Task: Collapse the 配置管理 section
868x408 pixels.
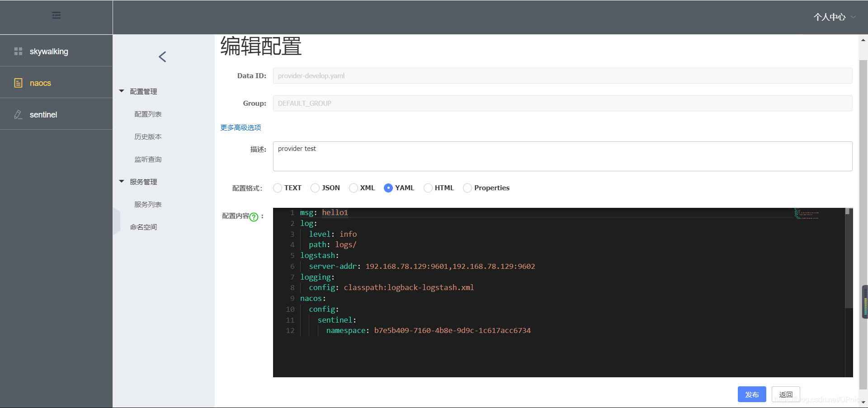Action: (121, 91)
